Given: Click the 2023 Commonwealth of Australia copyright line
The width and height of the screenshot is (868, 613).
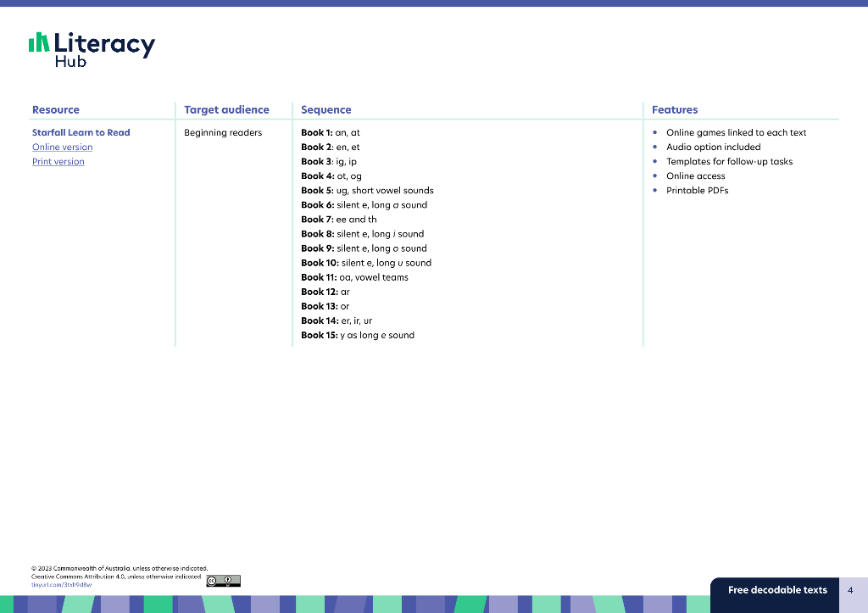Looking at the screenshot, I should click(120, 568).
